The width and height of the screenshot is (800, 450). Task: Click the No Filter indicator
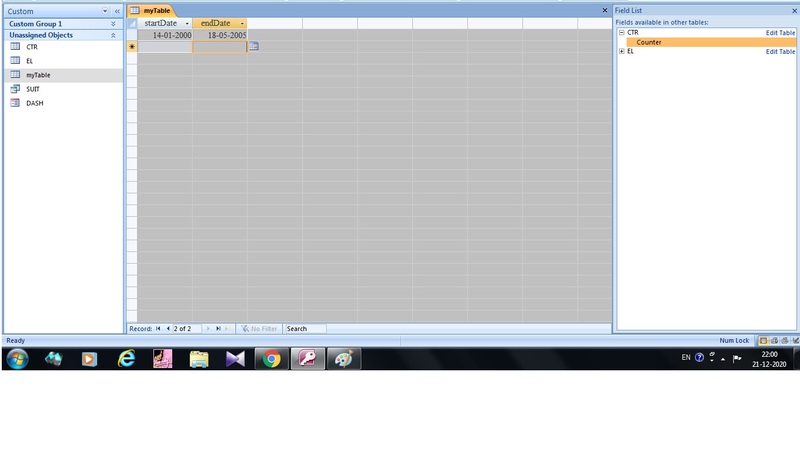[259, 329]
